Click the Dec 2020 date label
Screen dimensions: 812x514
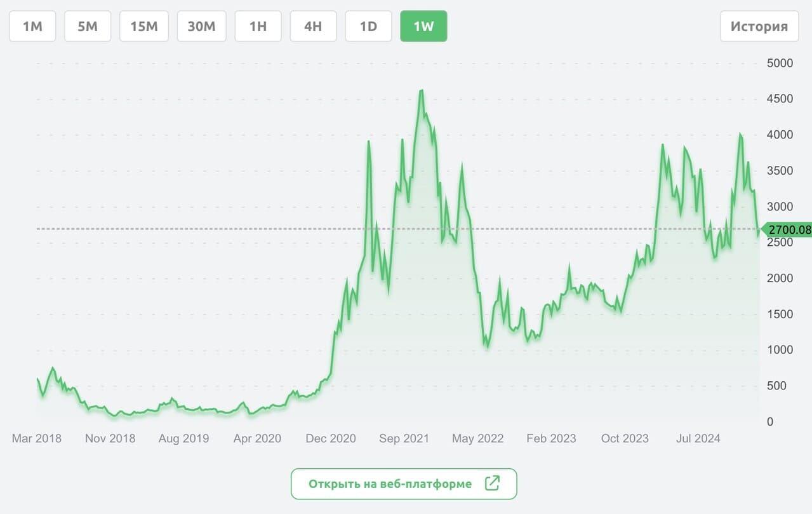pos(330,438)
